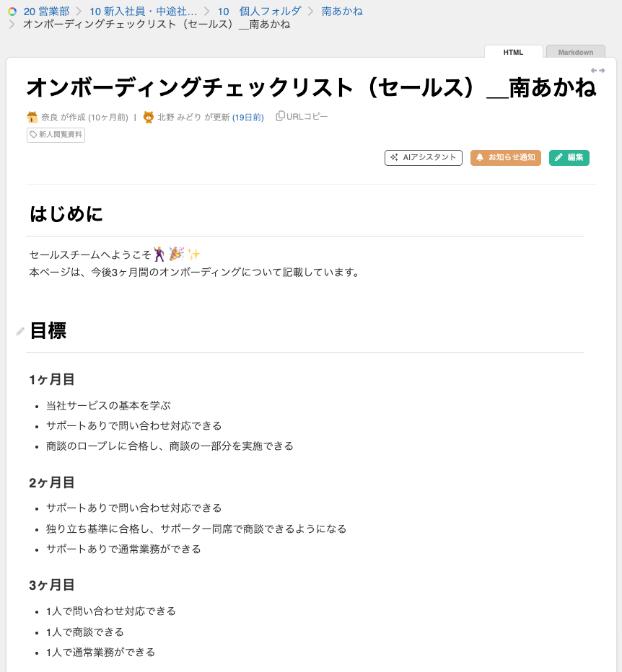
Task: Toggle page width with the arrows icon
Action: click(597, 71)
